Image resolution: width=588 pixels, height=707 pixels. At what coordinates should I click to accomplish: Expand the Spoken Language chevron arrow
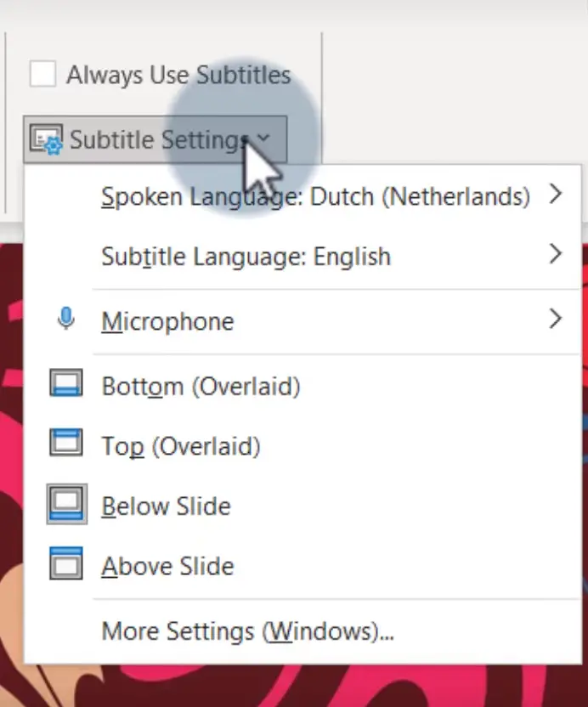tap(556, 195)
